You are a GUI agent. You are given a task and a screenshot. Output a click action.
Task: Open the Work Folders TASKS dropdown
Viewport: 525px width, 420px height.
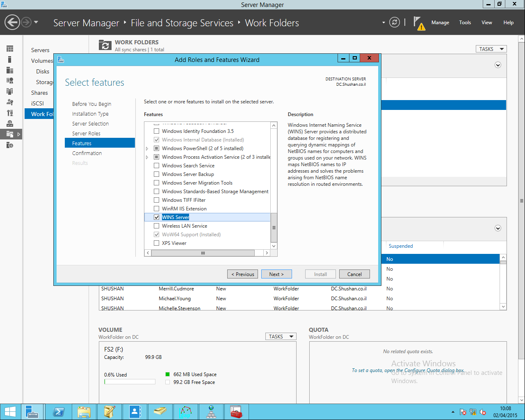click(491, 49)
